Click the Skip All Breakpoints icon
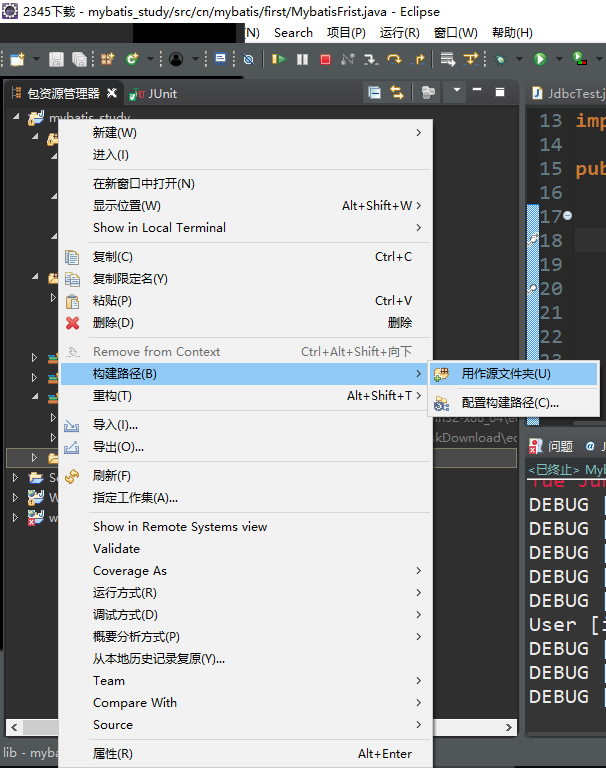Viewport: 606px width, 768px height. point(249,59)
